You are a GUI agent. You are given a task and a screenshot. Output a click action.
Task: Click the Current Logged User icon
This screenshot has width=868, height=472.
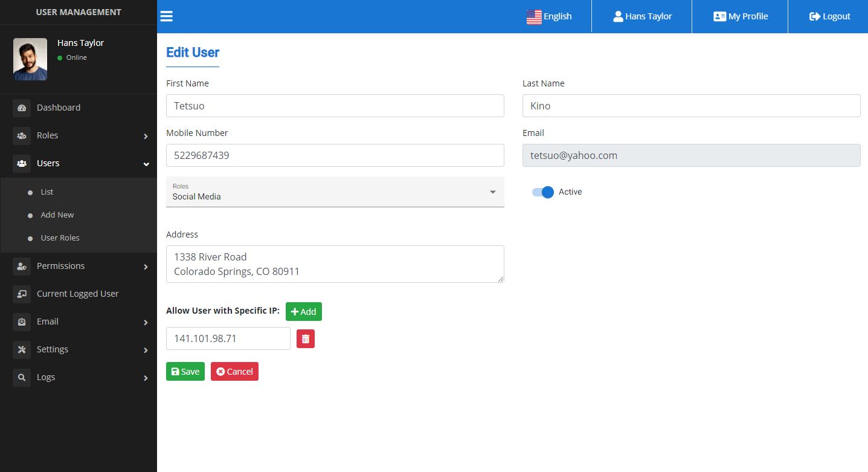tap(22, 294)
